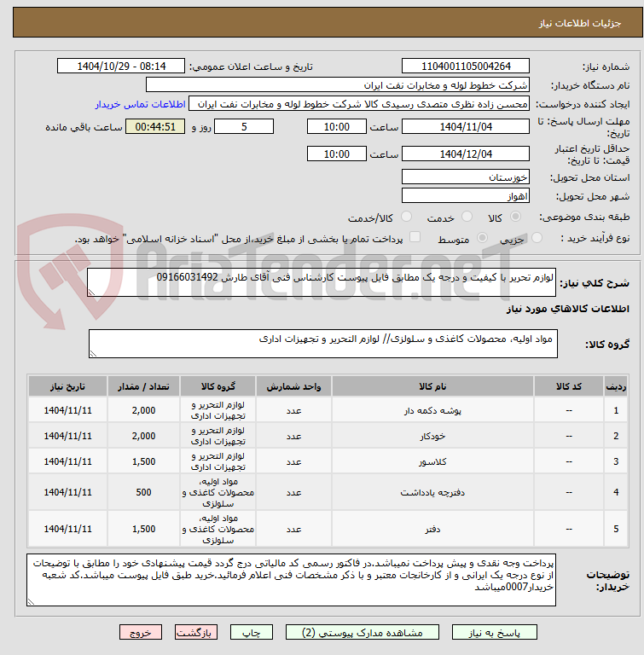Click the بازگشت back button
Viewport: 644px width, 655px height.
click(x=196, y=633)
